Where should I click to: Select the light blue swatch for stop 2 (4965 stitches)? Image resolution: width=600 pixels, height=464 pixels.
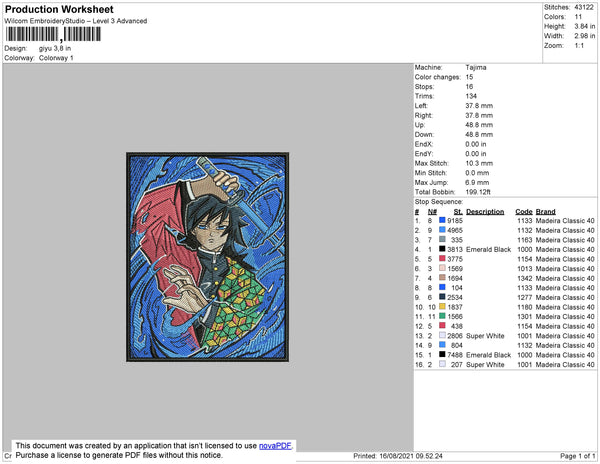point(442,230)
